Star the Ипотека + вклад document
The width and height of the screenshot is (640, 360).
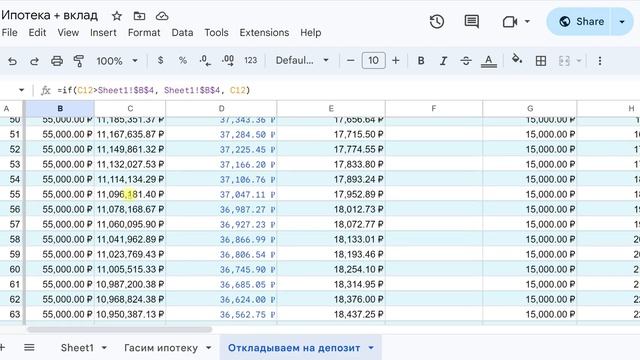pyautogui.click(x=117, y=16)
